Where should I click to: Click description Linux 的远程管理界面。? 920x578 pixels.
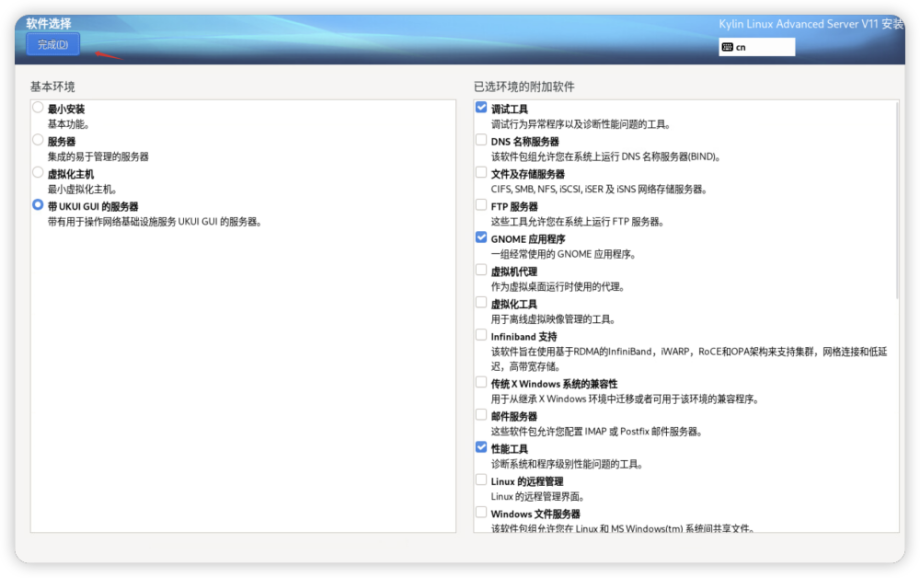click(x=538, y=496)
